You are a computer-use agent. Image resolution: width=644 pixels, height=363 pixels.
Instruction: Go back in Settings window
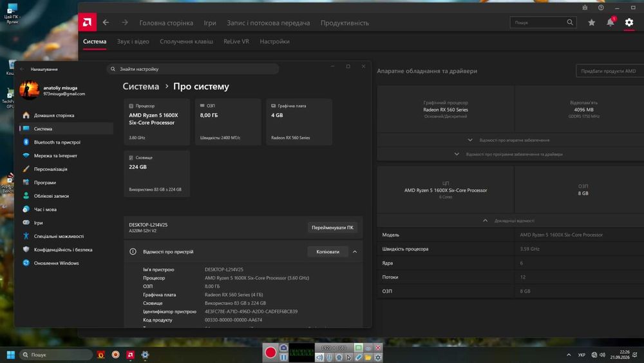pos(22,69)
